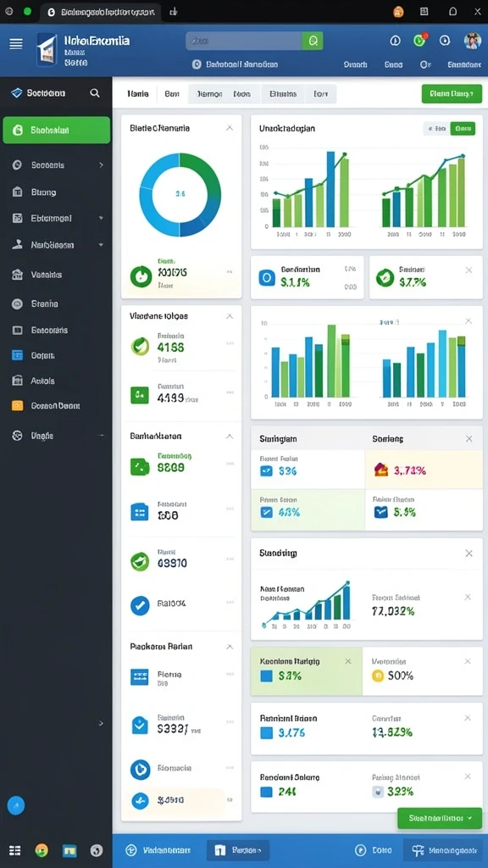Toggle the blue checkbox beside blue 336 value
The image size is (488, 868).
tap(266, 471)
